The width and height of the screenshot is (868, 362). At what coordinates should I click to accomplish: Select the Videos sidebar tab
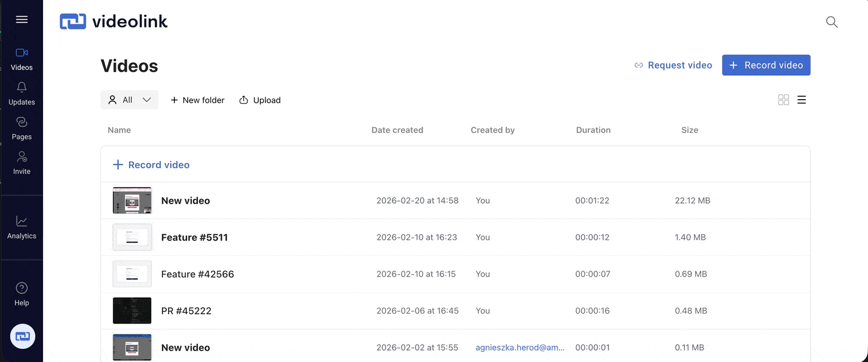click(22, 59)
